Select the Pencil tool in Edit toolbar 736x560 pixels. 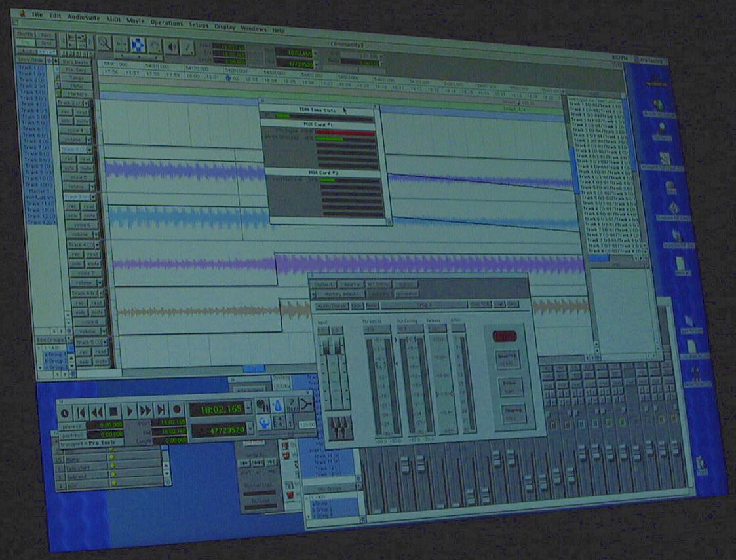point(187,47)
